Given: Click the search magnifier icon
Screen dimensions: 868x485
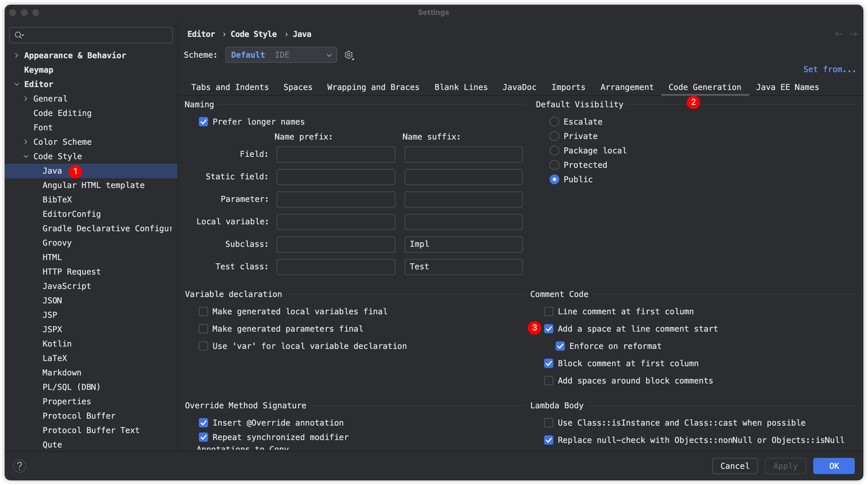Looking at the screenshot, I should 19,35.
